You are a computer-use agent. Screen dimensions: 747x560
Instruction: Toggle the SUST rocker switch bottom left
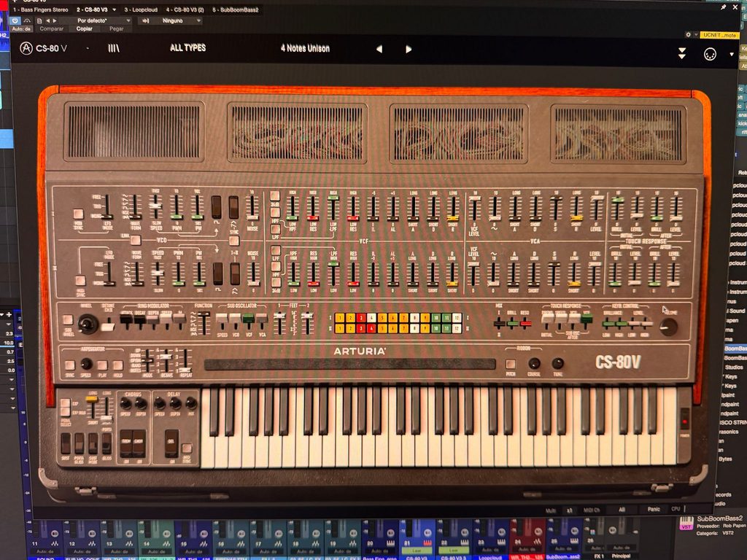pyautogui.click(x=66, y=443)
